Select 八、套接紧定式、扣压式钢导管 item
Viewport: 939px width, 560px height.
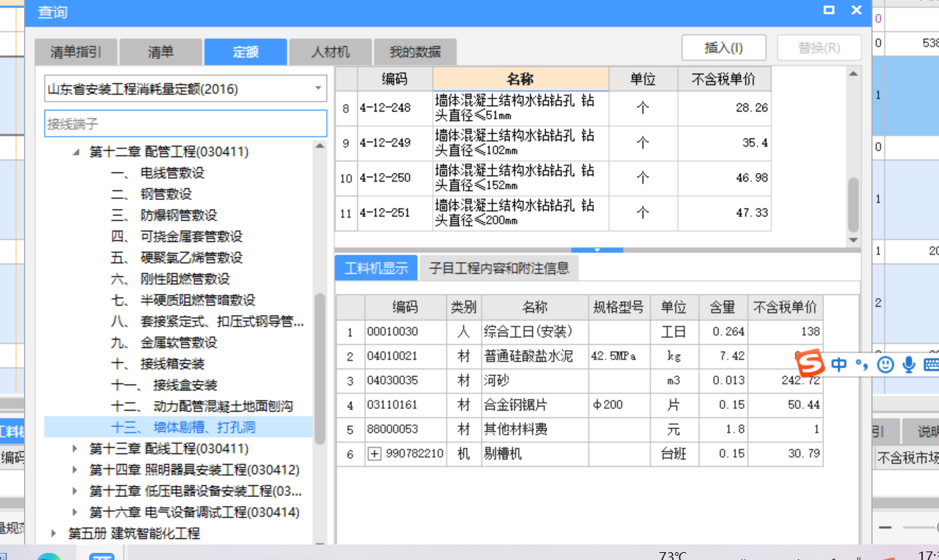coord(208,322)
